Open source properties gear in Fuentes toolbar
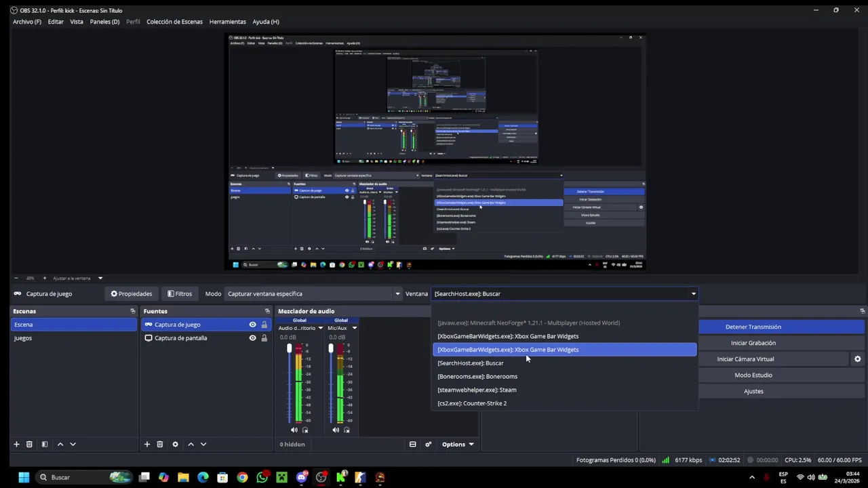This screenshot has width=868, height=488. point(175,444)
